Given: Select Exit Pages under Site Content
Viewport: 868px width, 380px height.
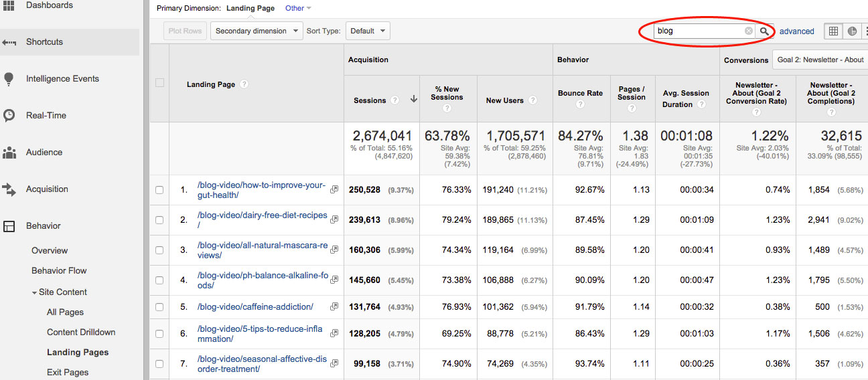Looking at the screenshot, I should [x=68, y=372].
